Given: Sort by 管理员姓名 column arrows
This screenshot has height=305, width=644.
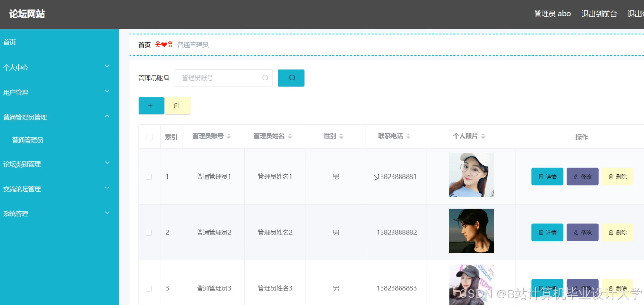Looking at the screenshot, I should (x=290, y=136).
